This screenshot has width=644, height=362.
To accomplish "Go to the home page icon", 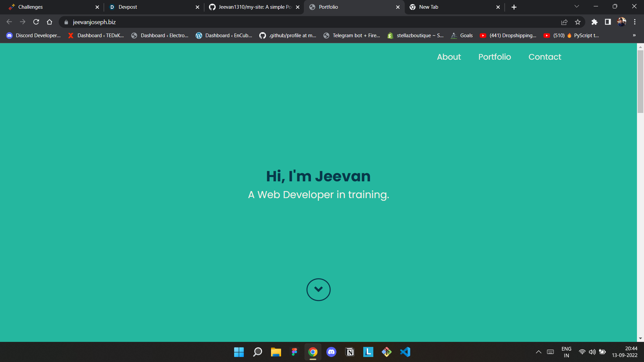I will tap(50, 22).
